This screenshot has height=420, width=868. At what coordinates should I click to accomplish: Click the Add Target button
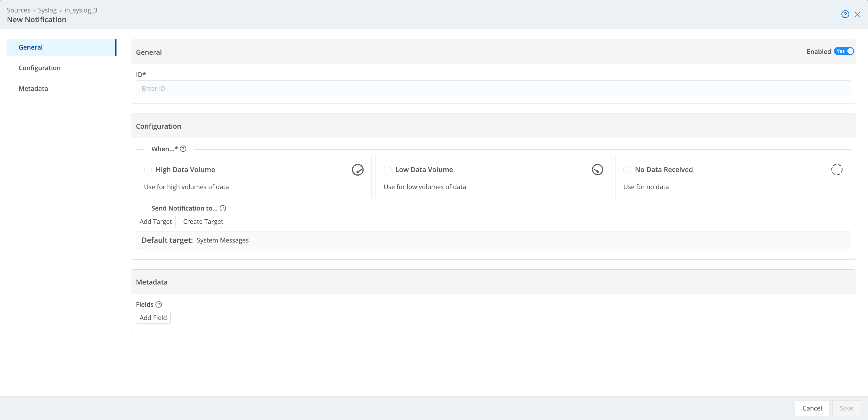(155, 221)
